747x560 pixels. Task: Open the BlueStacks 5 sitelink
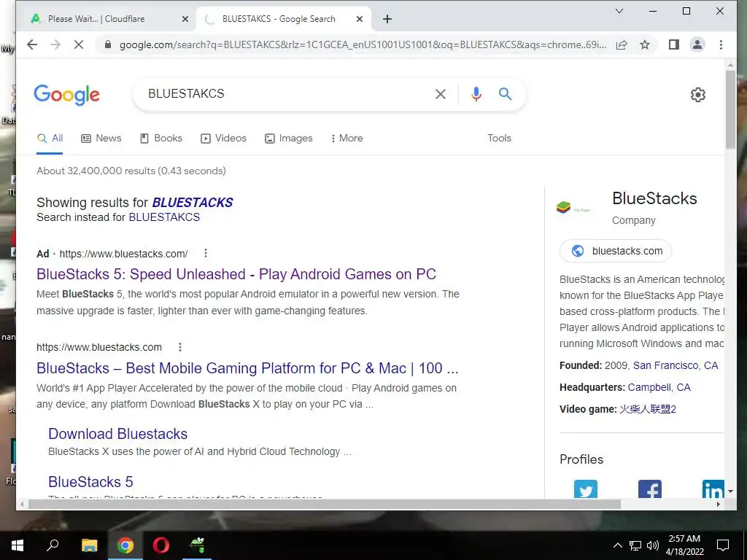(90, 482)
